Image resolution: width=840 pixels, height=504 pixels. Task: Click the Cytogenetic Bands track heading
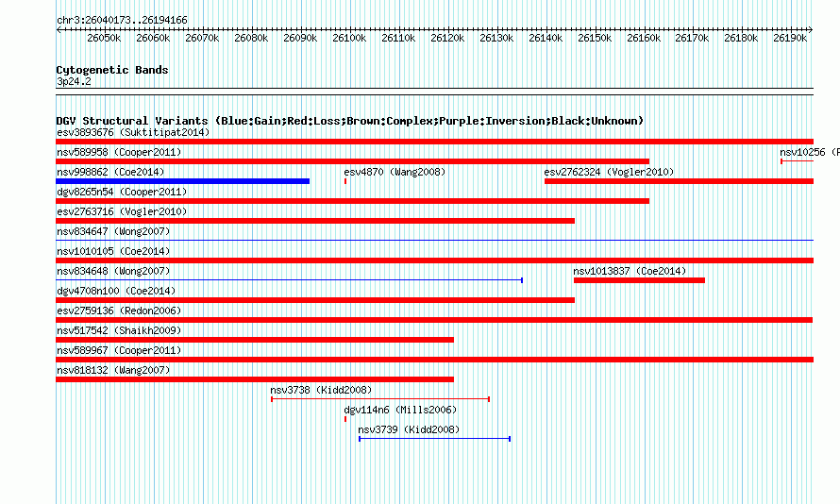[x=112, y=70]
